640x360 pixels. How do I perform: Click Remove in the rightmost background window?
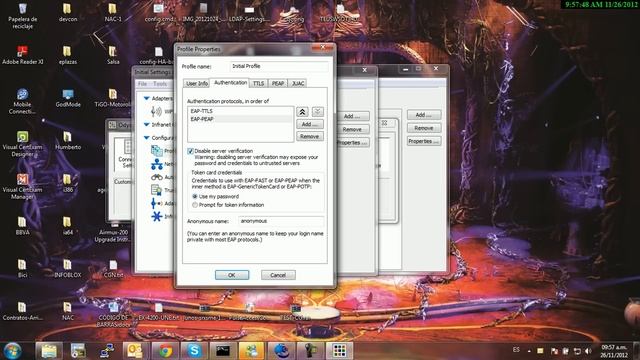click(x=424, y=128)
